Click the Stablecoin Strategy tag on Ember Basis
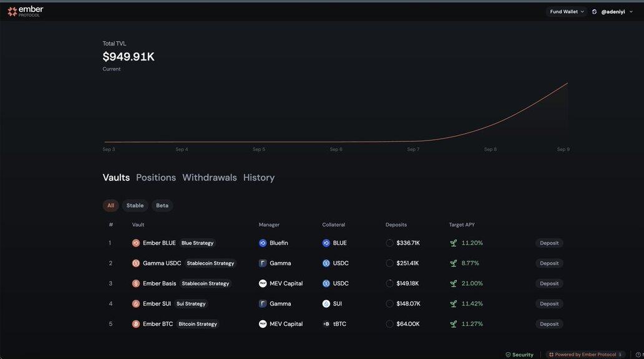This screenshot has width=644, height=359. pyautogui.click(x=205, y=283)
